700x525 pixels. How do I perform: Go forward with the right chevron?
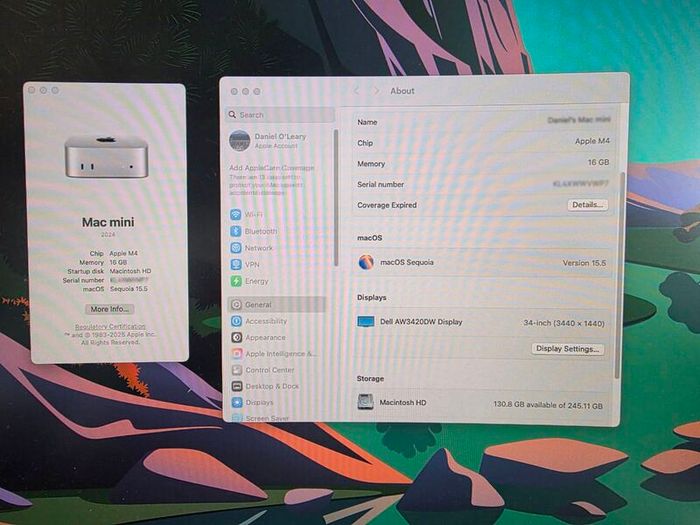click(x=376, y=91)
